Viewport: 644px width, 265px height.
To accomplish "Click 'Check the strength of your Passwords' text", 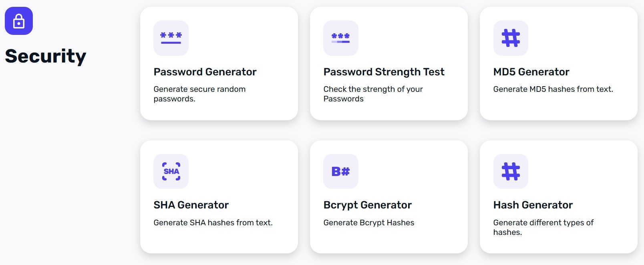I will tap(373, 94).
